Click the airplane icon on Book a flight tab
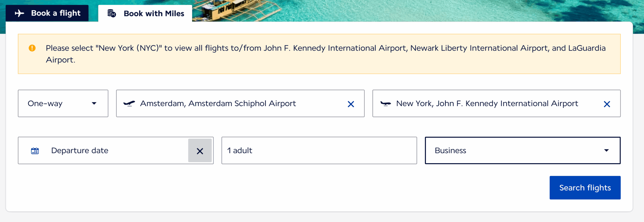Image resolution: width=644 pixels, height=222 pixels. pos(19,13)
